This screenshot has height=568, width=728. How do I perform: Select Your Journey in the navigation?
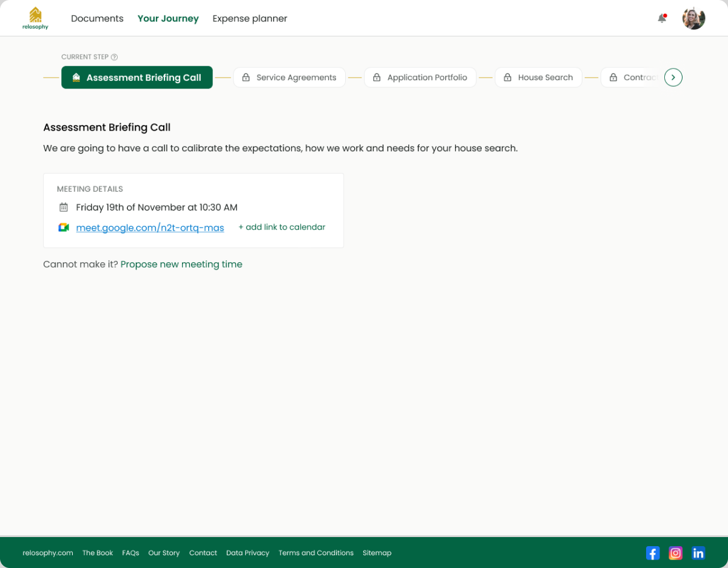pyautogui.click(x=168, y=19)
